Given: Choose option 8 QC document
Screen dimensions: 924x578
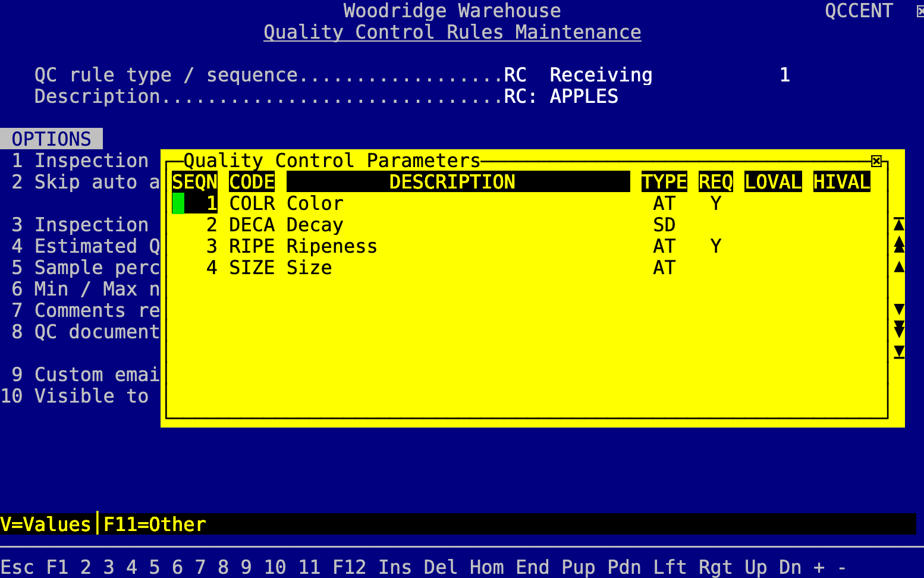Looking at the screenshot, I should [86, 332].
